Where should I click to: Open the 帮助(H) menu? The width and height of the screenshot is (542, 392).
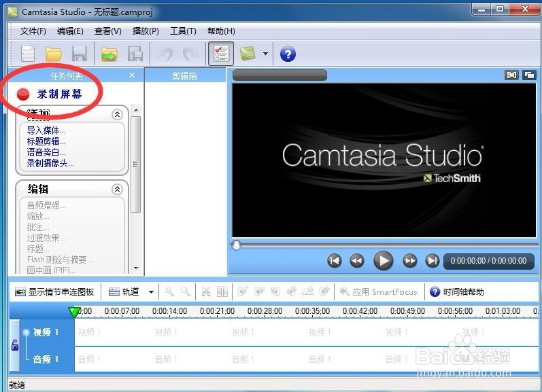pyautogui.click(x=221, y=31)
